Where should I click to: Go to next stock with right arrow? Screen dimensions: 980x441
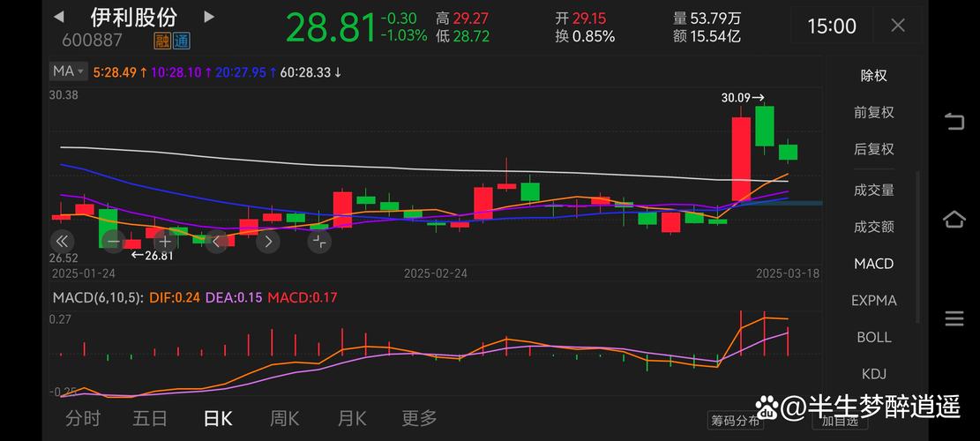[x=209, y=17]
